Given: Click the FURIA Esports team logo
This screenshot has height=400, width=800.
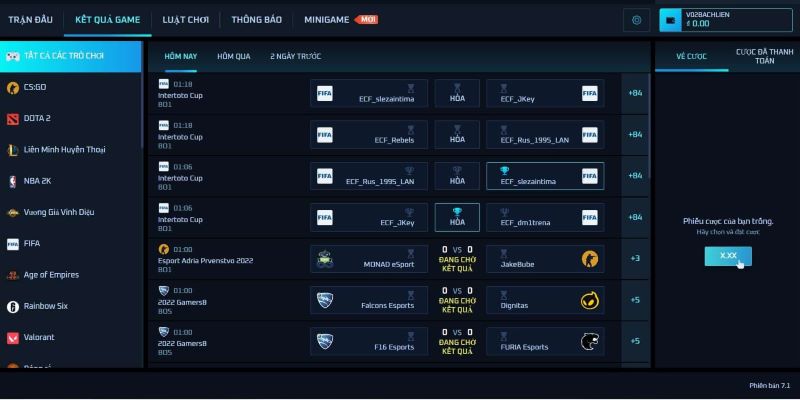Looking at the screenshot, I should [590, 341].
